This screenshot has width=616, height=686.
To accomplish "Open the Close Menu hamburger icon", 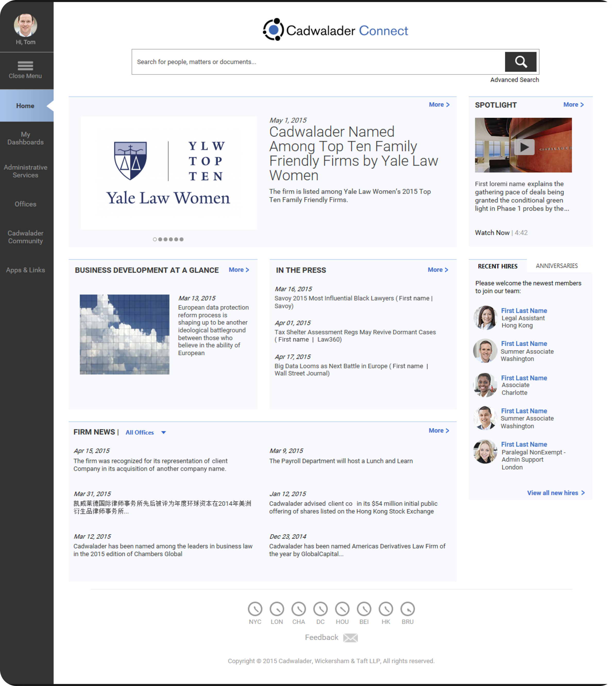I will pyautogui.click(x=26, y=66).
